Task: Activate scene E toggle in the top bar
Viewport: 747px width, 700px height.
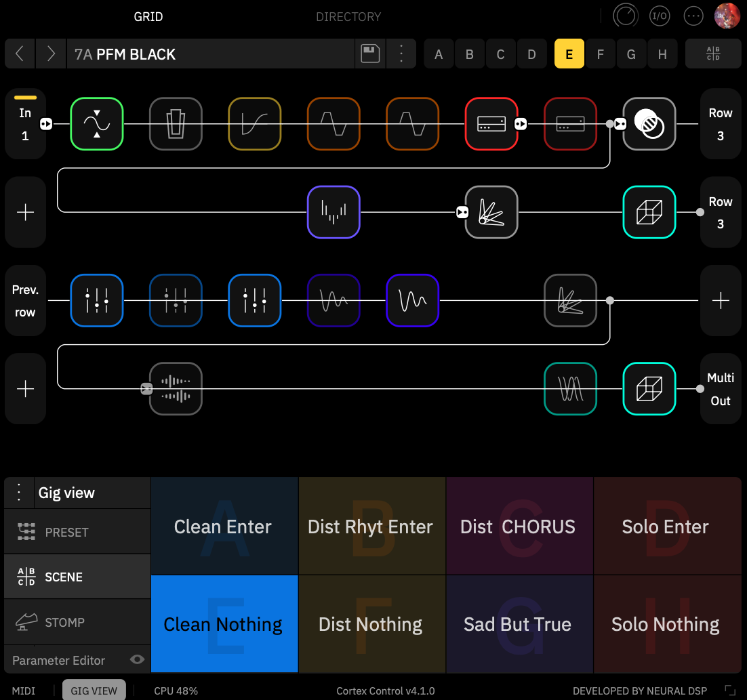Action: pos(569,54)
